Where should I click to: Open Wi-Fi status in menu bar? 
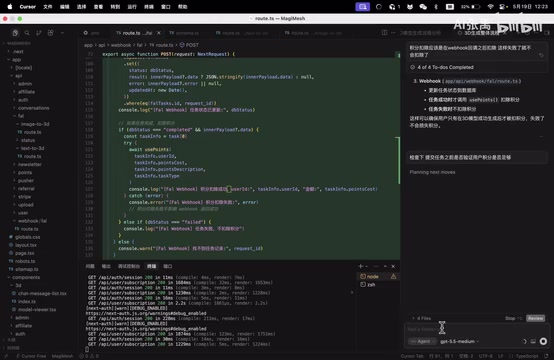tap(490, 6)
